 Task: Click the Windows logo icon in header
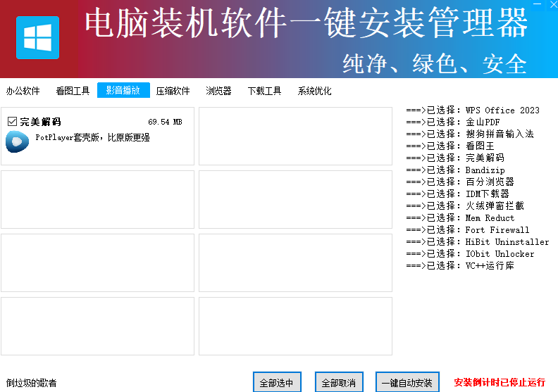(37, 37)
